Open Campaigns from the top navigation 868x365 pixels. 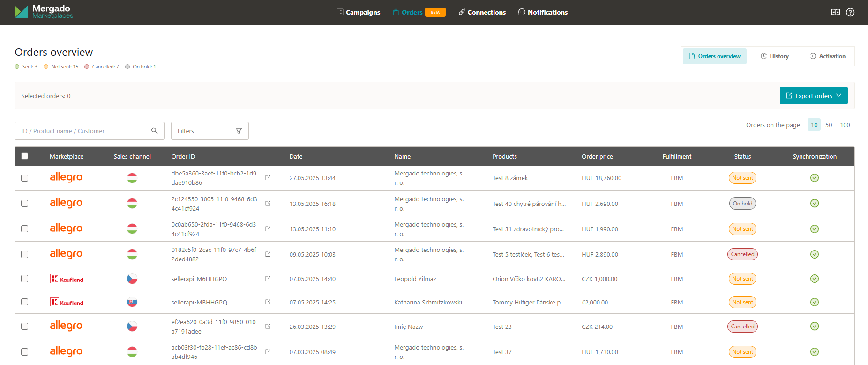359,12
